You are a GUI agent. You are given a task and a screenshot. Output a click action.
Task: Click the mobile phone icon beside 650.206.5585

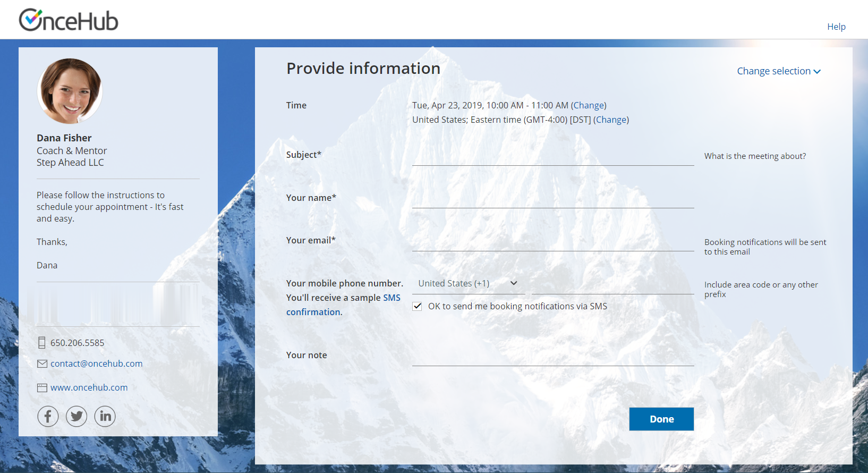coord(42,343)
